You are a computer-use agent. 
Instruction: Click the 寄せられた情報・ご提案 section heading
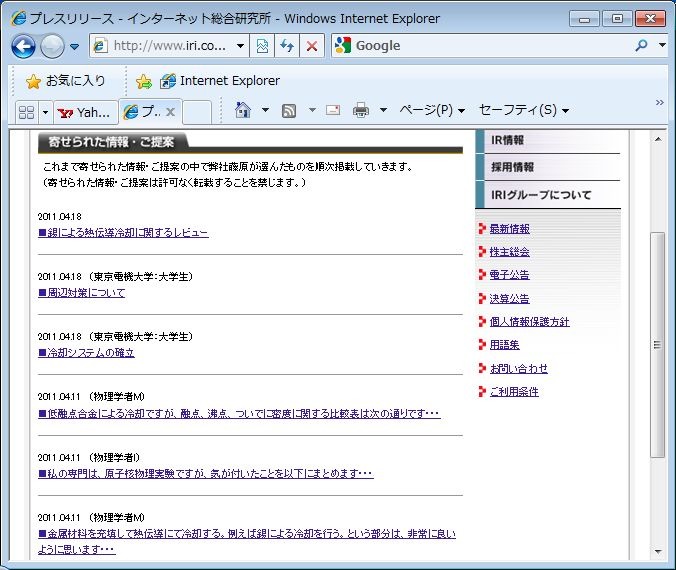(111, 141)
